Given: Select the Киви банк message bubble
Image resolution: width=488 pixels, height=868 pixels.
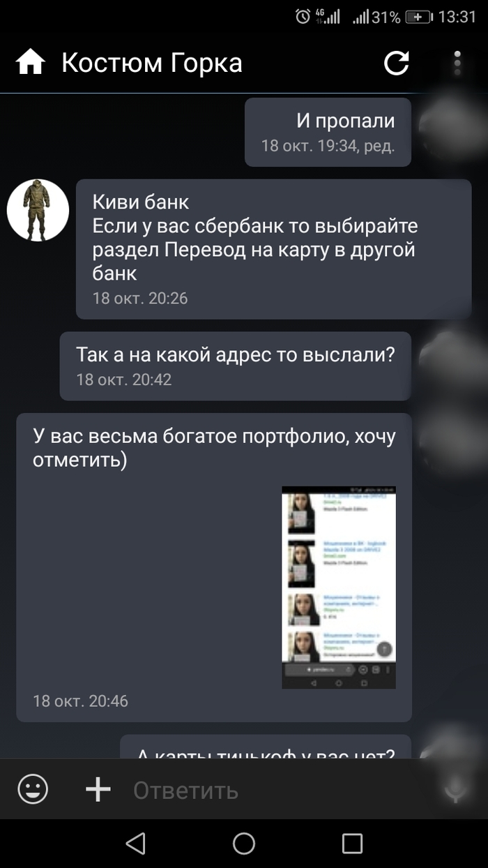Looking at the screenshot, I should (x=274, y=249).
